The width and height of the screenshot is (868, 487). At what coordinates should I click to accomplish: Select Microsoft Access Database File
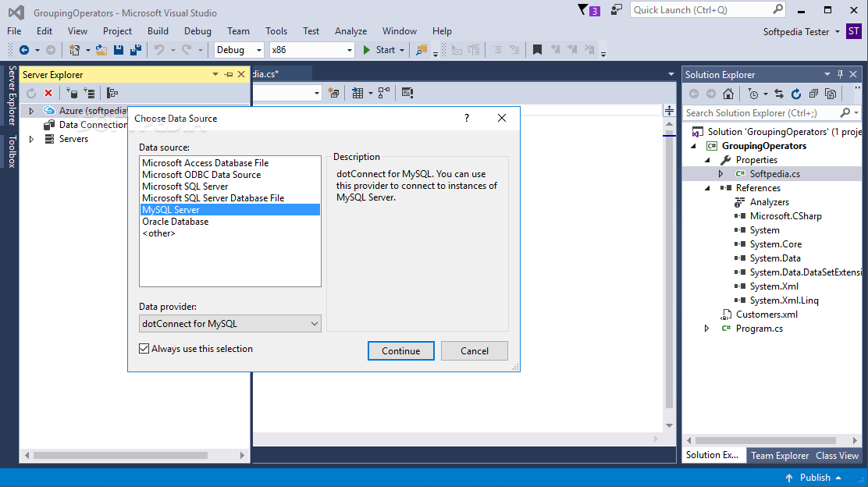pyautogui.click(x=229, y=163)
